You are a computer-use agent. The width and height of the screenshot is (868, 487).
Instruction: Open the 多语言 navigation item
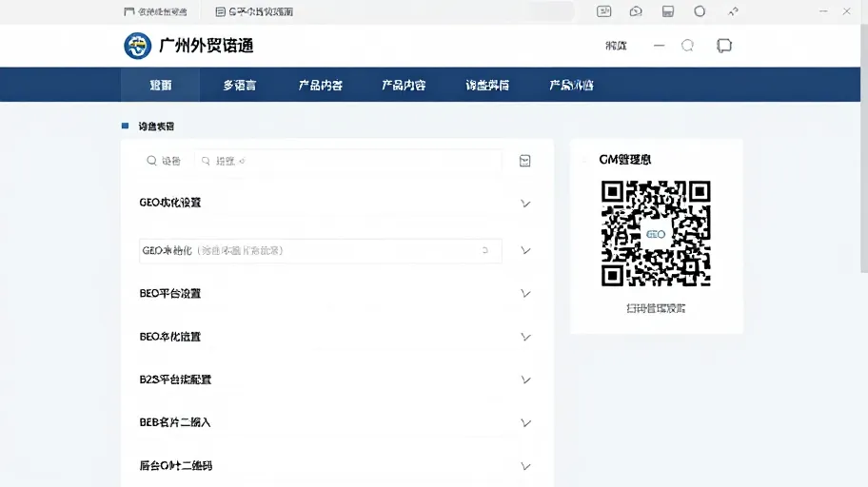click(x=239, y=85)
